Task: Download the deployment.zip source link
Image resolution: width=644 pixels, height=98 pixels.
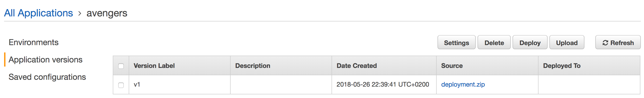Action: (x=463, y=85)
